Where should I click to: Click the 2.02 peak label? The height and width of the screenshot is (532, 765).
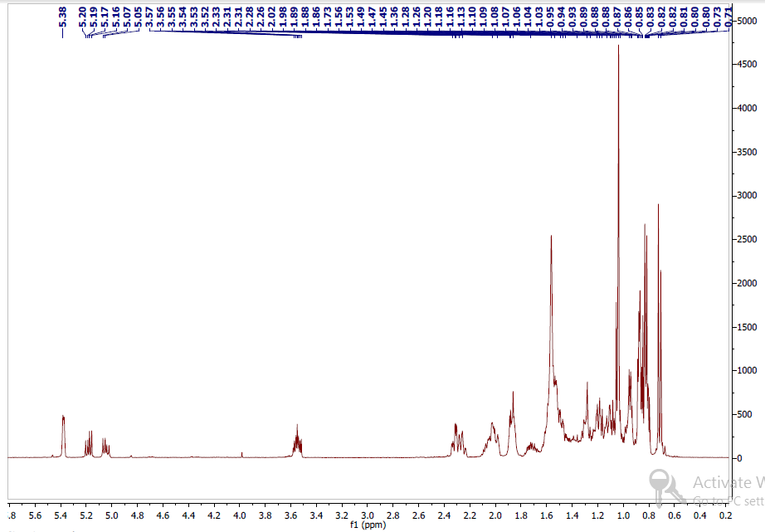pos(272,17)
